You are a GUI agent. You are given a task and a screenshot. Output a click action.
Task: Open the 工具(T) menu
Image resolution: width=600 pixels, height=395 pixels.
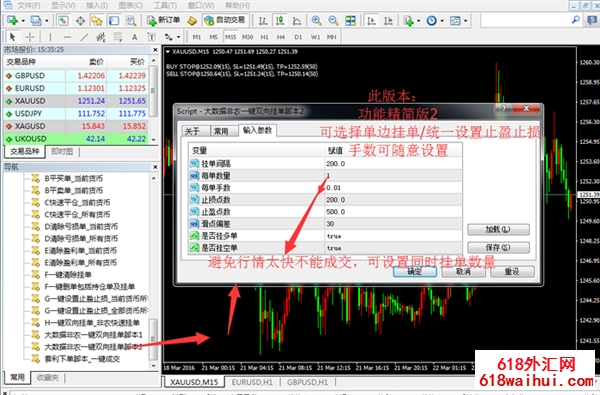pos(165,5)
